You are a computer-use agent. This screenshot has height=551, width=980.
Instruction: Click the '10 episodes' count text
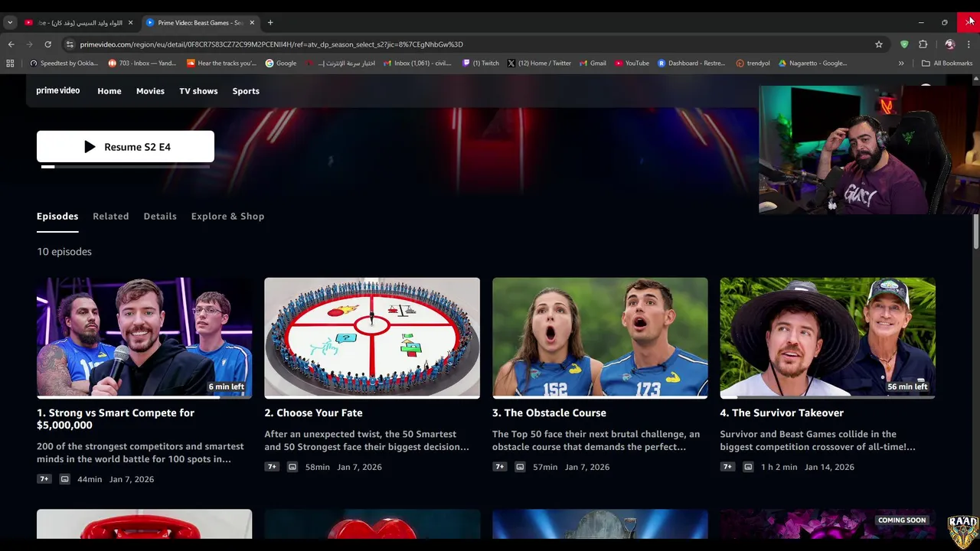(x=64, y=252)
